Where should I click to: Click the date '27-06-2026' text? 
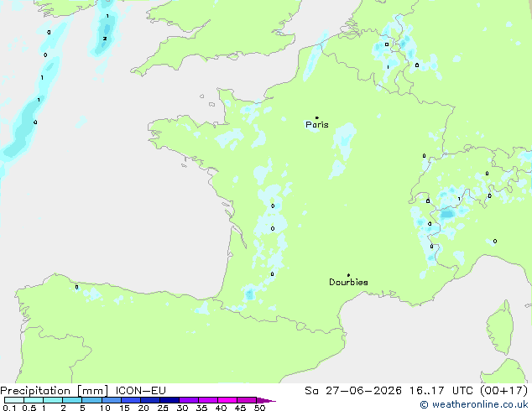(363, 390)
